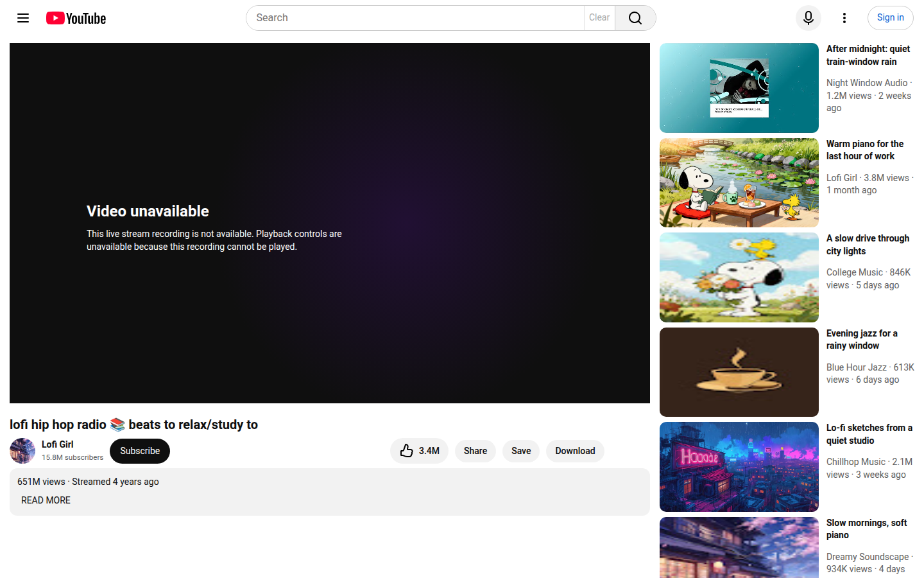Open title 'Evening jazz for a rainy window'
924x578 pixels.
(x=862, y=340)
